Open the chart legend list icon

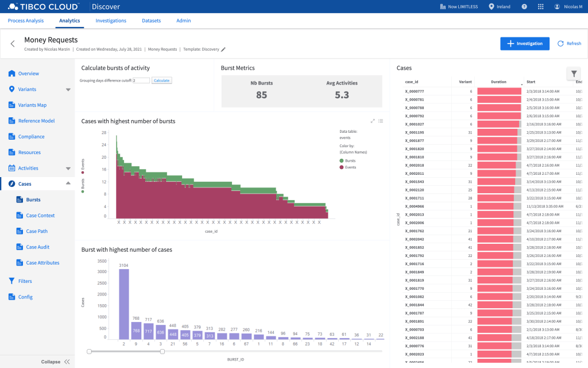pos(381,121)
